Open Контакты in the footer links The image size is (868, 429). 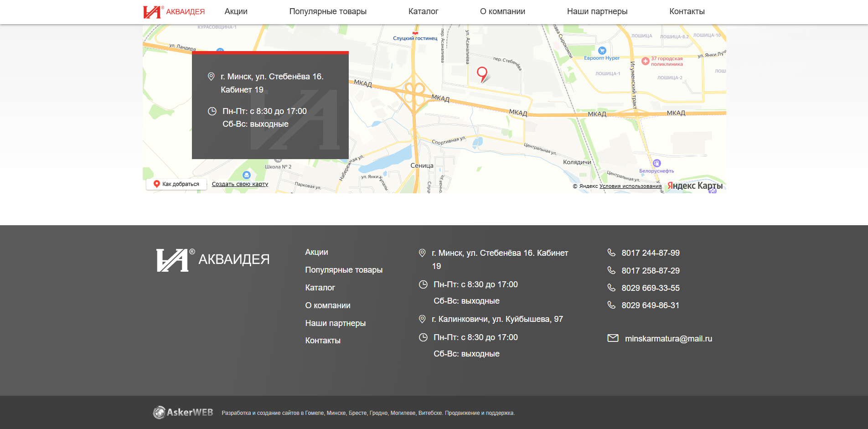pos(323,341)
